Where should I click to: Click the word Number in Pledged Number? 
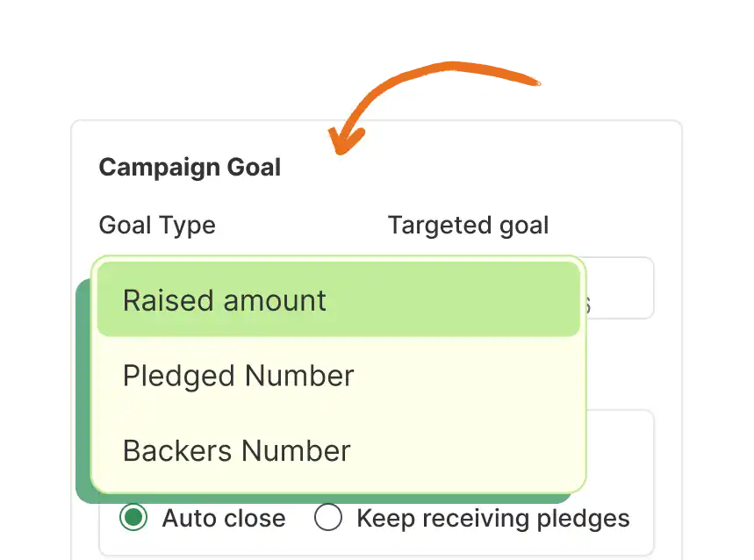point(299,376)
